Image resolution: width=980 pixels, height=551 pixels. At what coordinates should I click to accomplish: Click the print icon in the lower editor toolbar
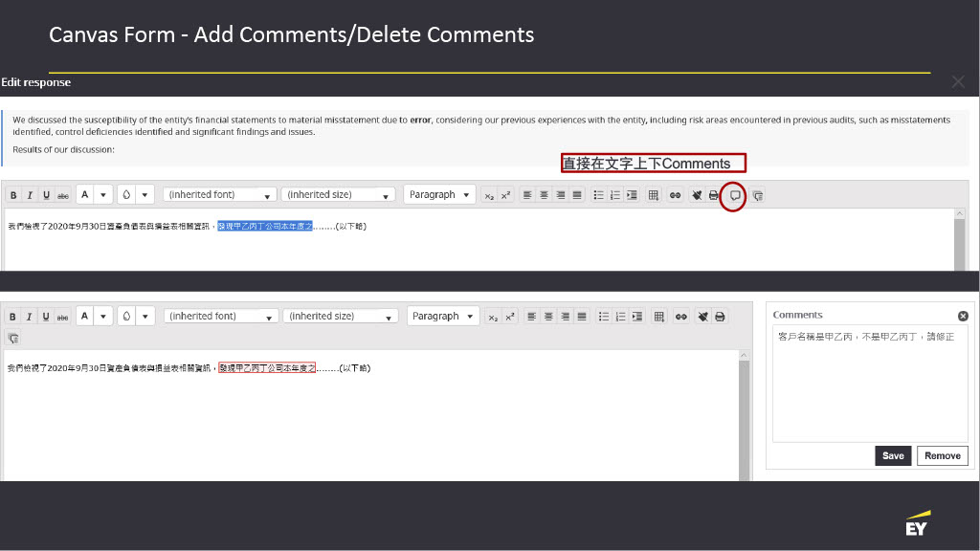click(720, 317)
